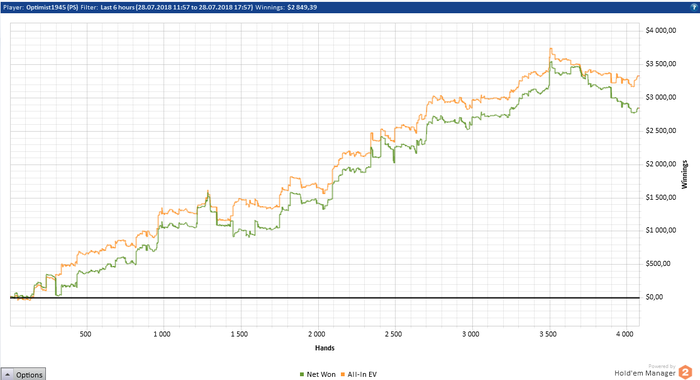The width and height of the screenshot is (700, 380).
Task: Click the All-In EV peak near 3 500 hands
Action: coord(550,49)
